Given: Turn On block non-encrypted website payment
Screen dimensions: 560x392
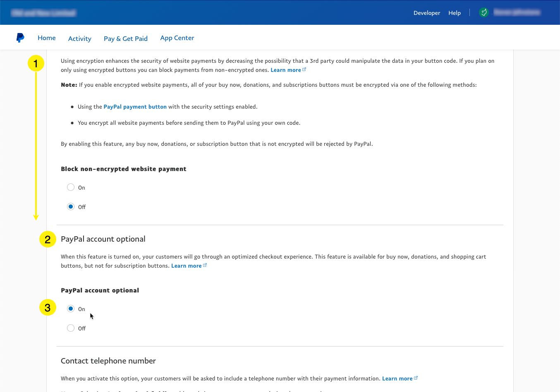Looking at the screenshot, I should [71, 187].
